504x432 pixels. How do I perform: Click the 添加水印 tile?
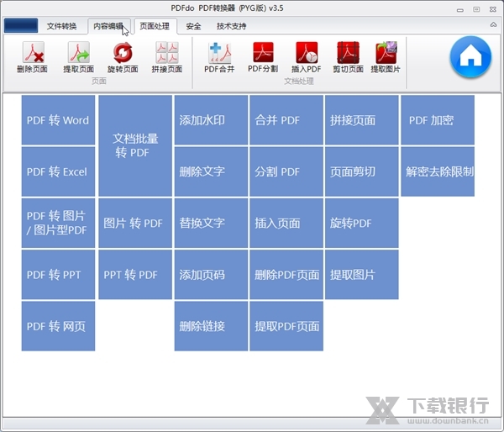[211, 120]
